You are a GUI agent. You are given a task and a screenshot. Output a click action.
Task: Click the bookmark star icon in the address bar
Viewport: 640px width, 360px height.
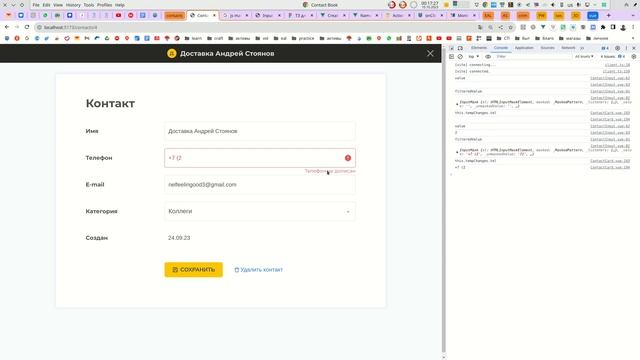coord(510,27)
